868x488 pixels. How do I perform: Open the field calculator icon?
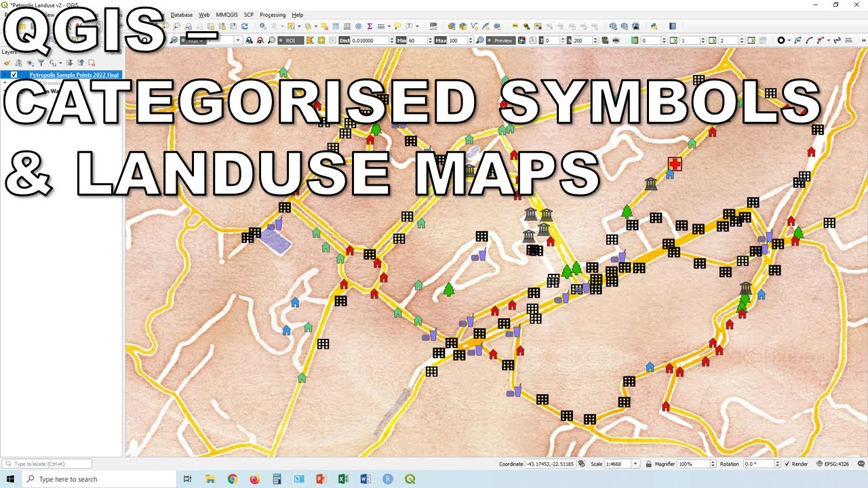pyautogui.click(x=347, y=26)
